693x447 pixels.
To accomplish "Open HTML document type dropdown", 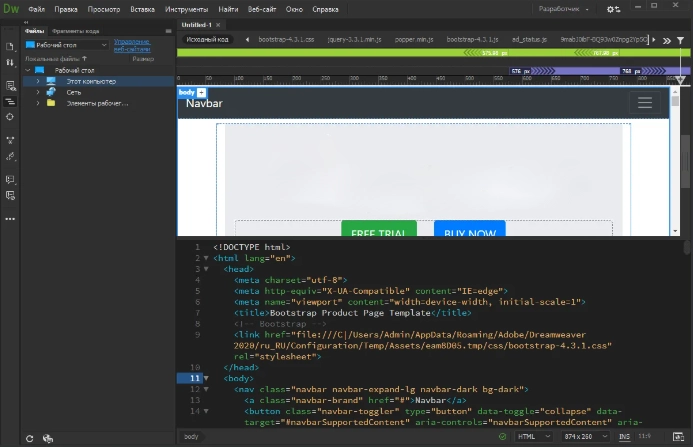I will [x=533, y=436].
